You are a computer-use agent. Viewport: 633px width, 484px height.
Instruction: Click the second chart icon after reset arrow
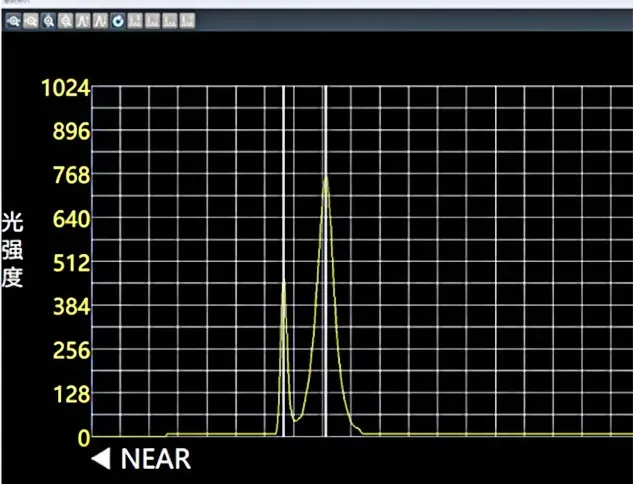coord(153,21)
